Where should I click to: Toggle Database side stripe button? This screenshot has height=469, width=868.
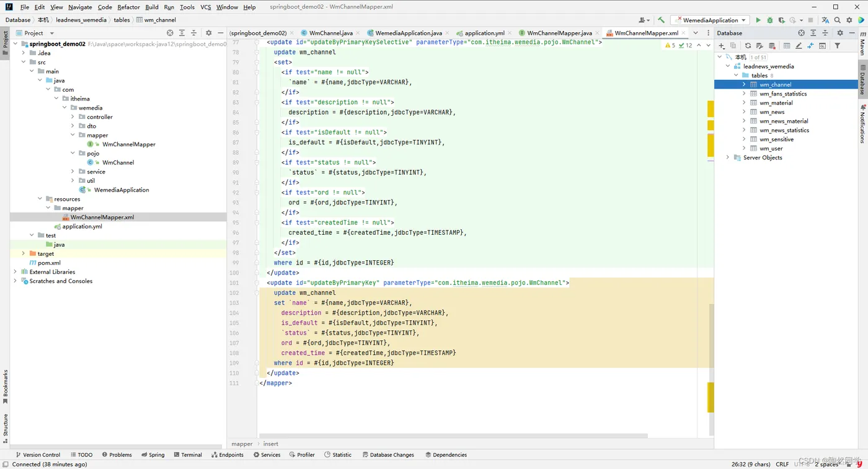click(x=862, y=81)
